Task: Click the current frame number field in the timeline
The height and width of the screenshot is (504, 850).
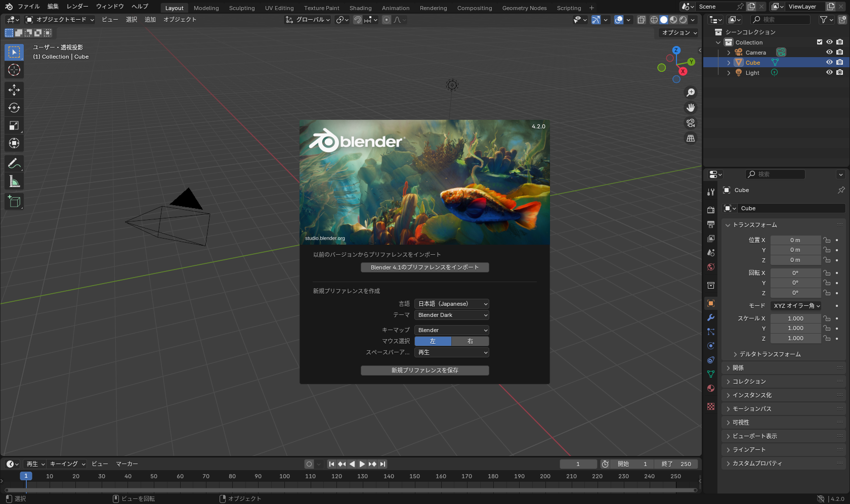Action: point(578,464)
